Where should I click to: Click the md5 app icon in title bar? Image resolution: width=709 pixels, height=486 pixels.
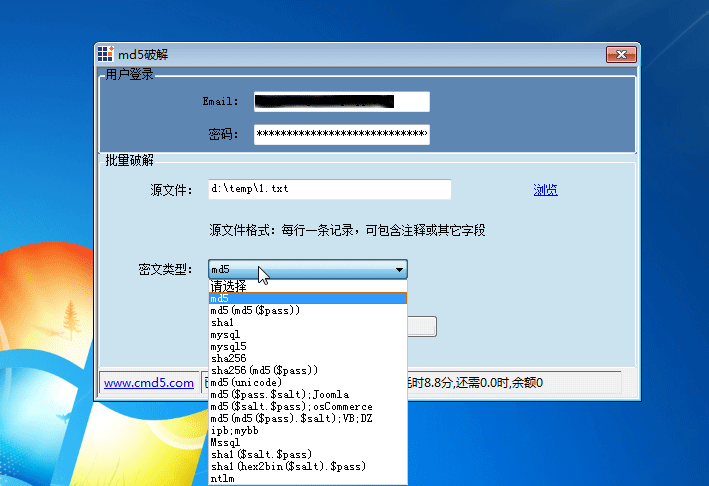click(104, 54)
